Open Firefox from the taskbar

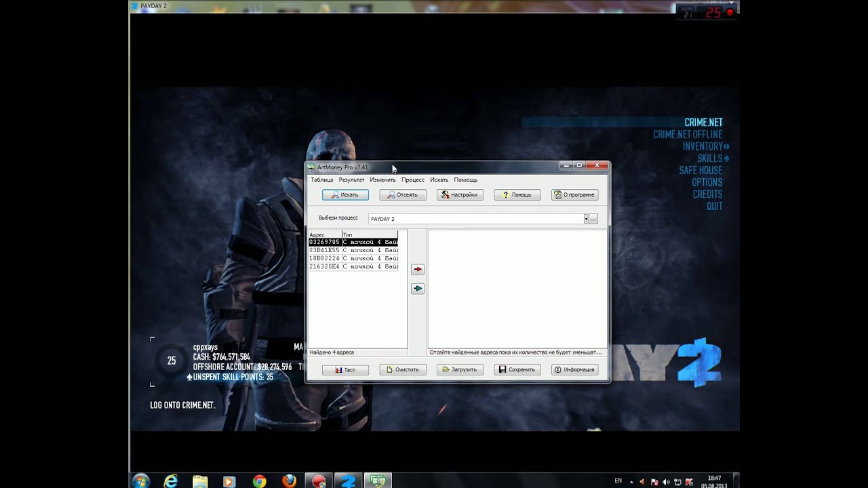coord(289,481)
